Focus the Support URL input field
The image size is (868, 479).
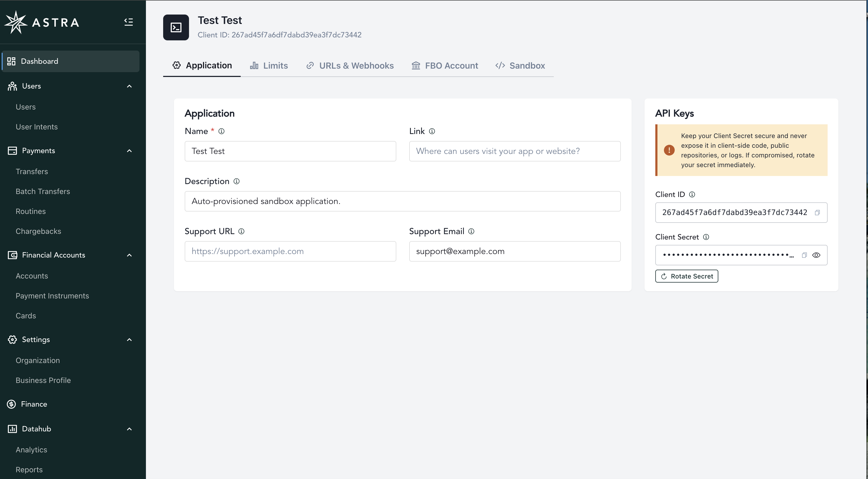click(x=290, y=251)
